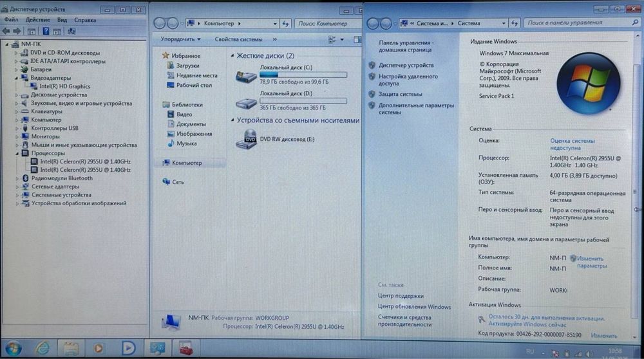This screenshot has height=359, width=644.
Task: Click the disk D: usage bar
Action: coord(303,100)
